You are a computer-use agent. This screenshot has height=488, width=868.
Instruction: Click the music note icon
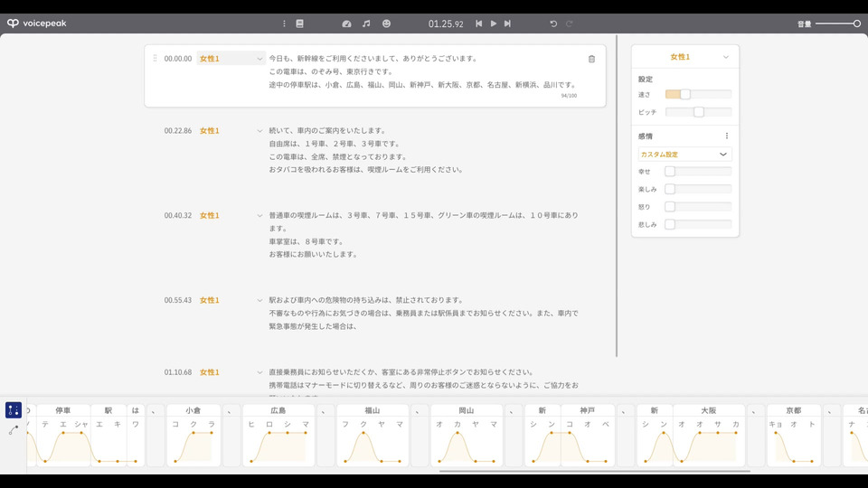tap(366, 23)
